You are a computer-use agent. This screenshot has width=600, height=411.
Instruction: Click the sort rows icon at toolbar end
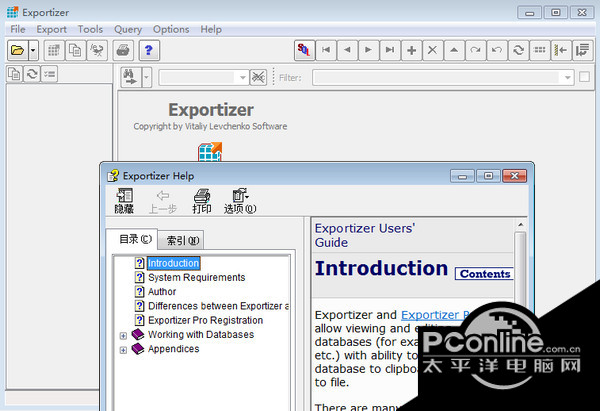tap(582, 50)
